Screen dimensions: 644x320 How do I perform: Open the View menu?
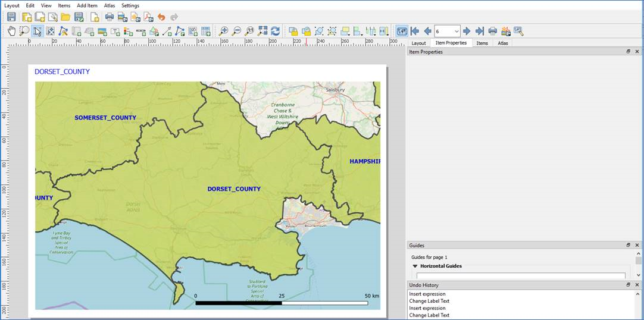click(x=46, y=6)
